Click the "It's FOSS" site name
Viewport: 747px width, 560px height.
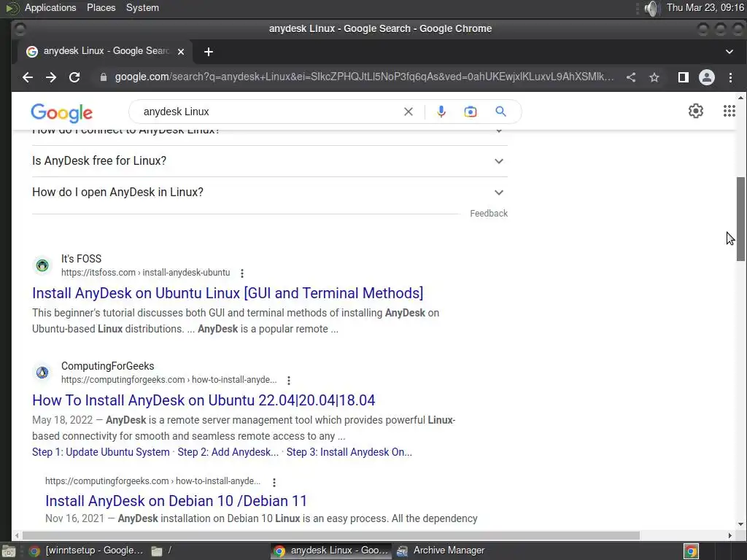tap(81, 259)
